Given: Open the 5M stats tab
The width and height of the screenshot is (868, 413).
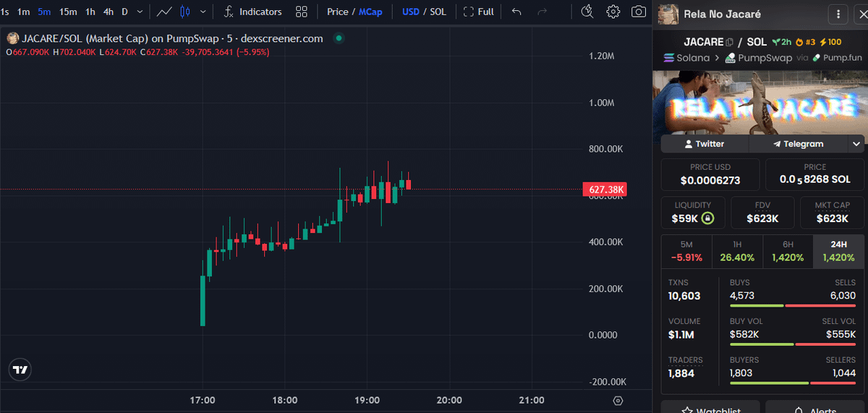Looking at the screenshot, I should (686, 251).
